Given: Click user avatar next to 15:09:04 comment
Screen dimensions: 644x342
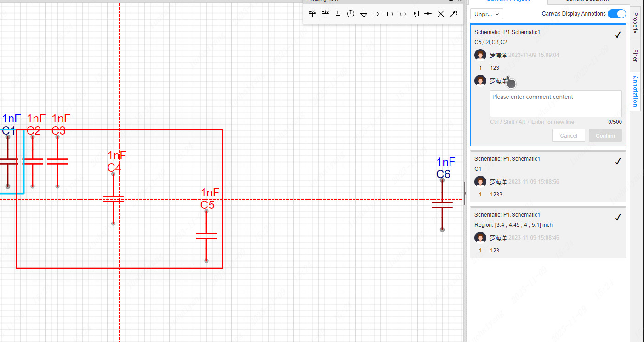Looking at the screenshot, I should 480,55.
